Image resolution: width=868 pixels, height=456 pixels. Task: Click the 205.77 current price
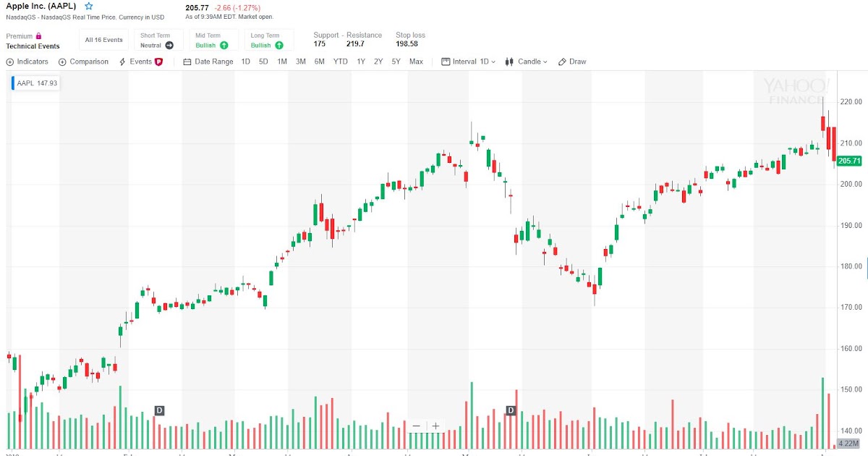(197, 8)
